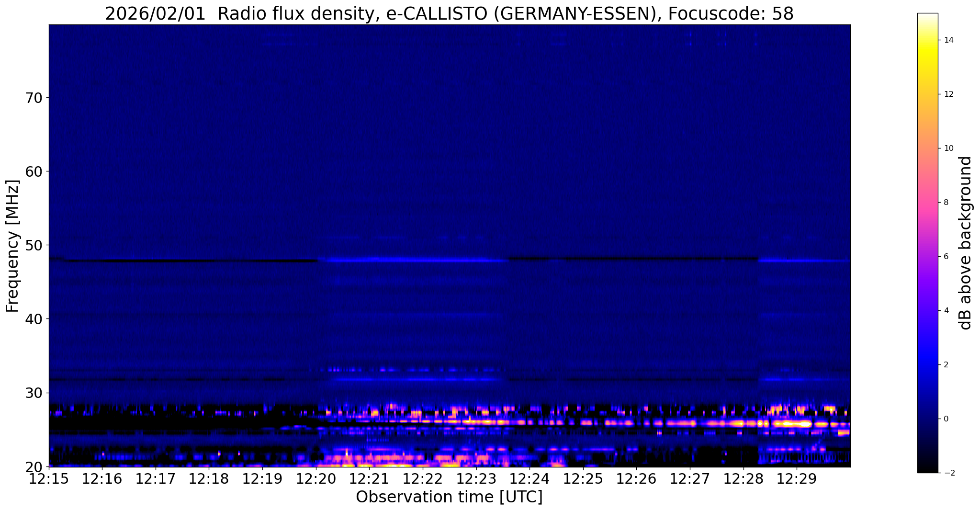
Task: Click the 12:16 time tick label
Action: [x=102, y=478]
